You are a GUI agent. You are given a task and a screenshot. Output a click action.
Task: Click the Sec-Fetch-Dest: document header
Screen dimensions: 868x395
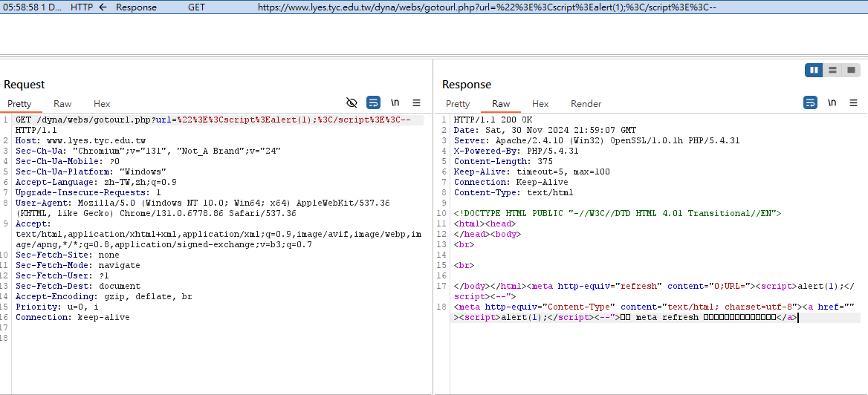tap(78, 286)
